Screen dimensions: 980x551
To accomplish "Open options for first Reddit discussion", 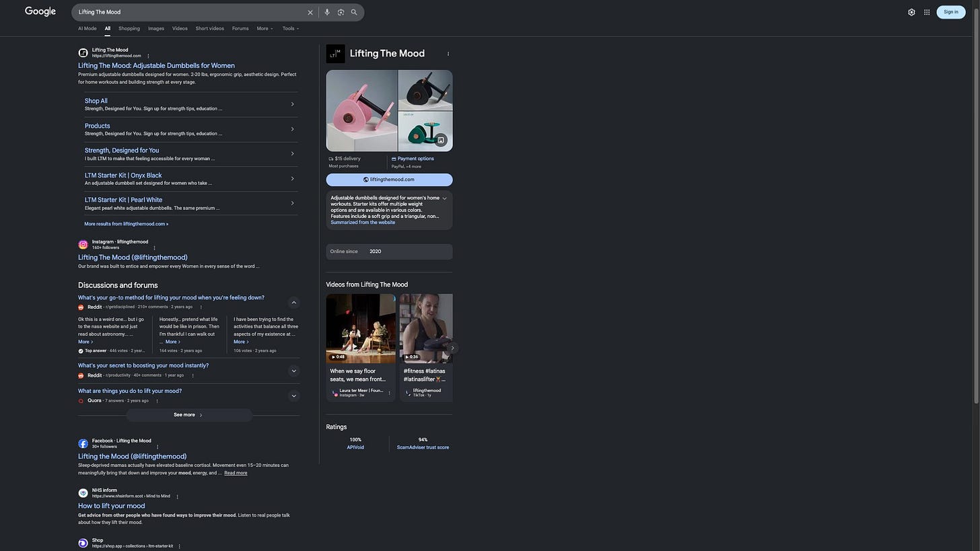I will [201, 307].
